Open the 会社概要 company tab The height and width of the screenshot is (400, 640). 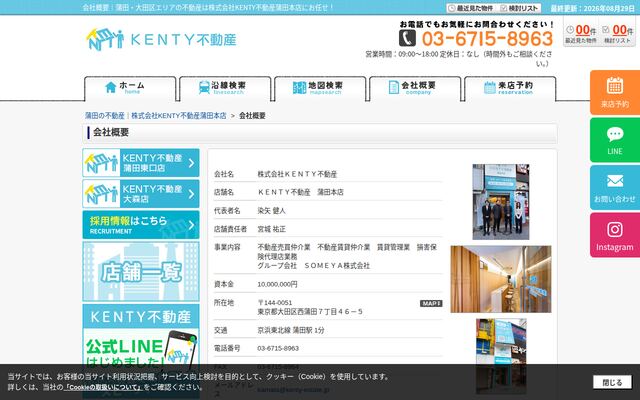(x=415, y=88)
